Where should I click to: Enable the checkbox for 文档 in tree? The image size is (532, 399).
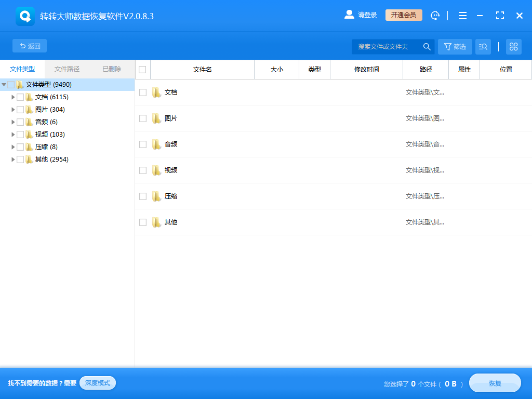click(21, 97)
